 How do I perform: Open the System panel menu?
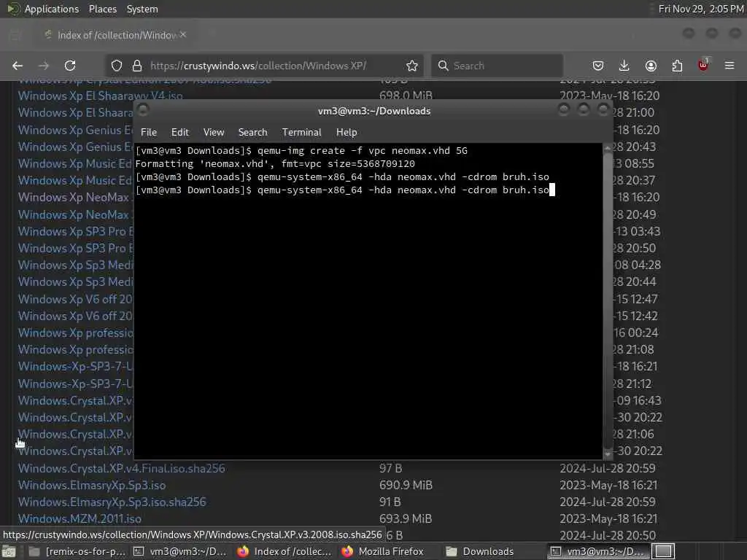click(x=142, y=9)
